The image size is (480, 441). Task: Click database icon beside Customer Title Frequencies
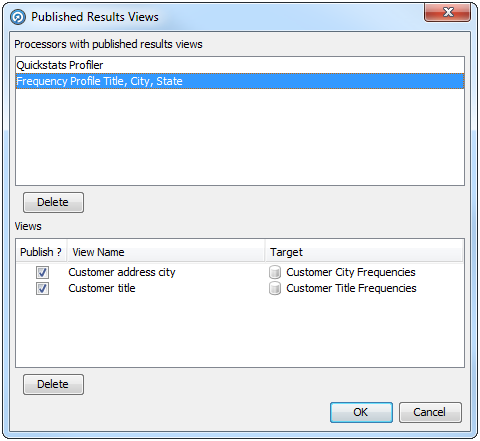point(275,288)
